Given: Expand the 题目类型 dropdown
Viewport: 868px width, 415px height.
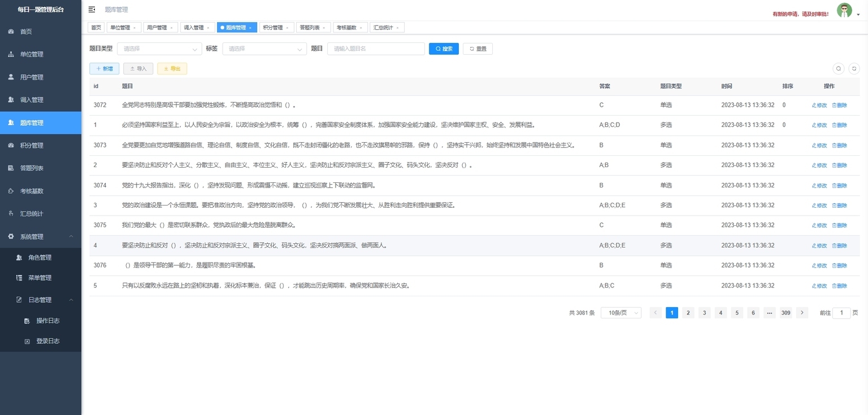Looking at the screenshot, I should pyautogui.click(x=159, y=49).
